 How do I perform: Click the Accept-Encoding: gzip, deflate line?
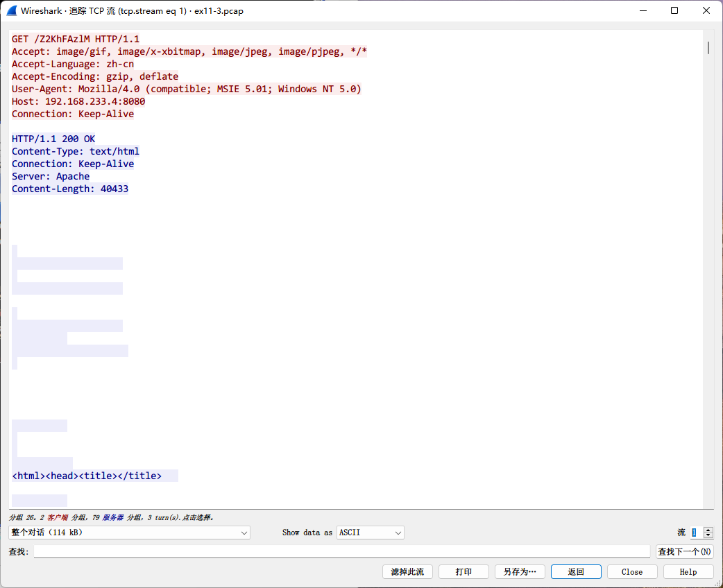pyautogui.click(x=95, y=76)
